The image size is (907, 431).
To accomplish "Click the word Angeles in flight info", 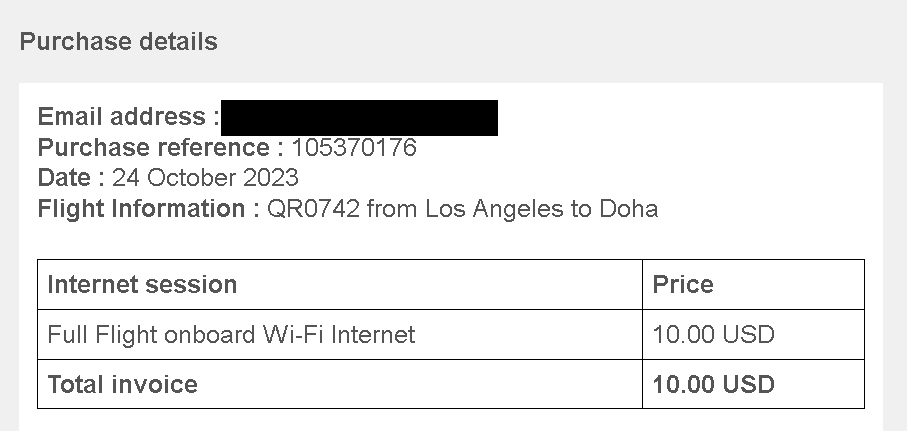I will tap(518, 209).
